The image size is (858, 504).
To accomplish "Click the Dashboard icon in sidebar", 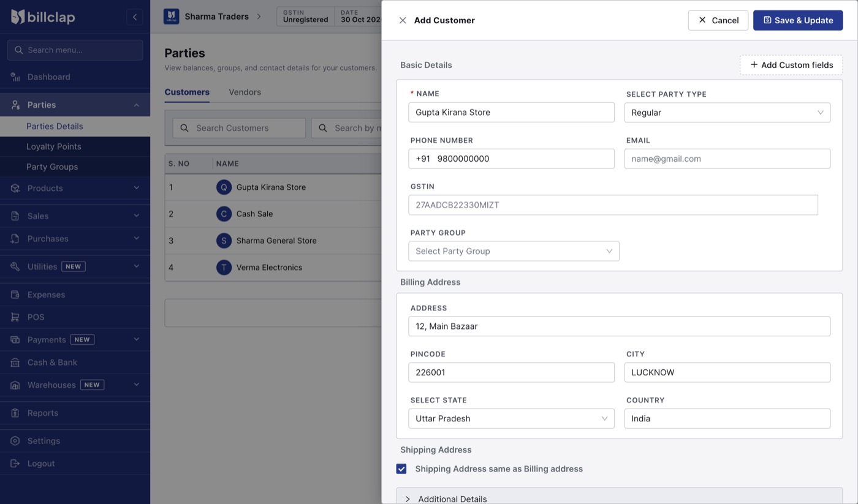I will click(15, 77).
